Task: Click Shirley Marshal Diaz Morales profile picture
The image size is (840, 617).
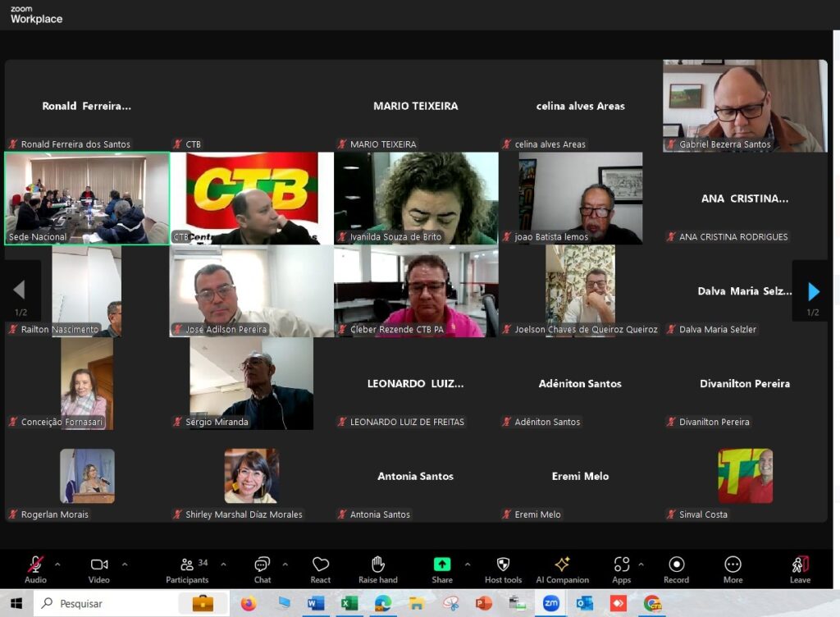Action: pos(252,476)
